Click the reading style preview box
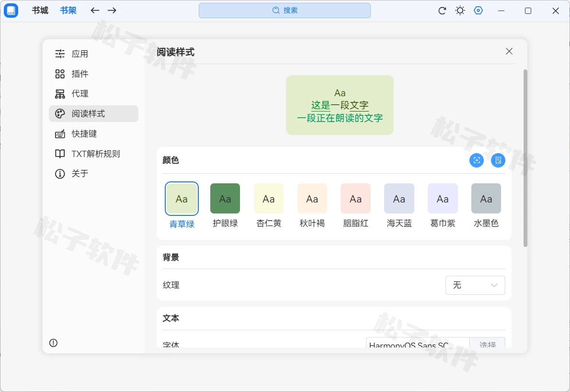 (340, 105)
